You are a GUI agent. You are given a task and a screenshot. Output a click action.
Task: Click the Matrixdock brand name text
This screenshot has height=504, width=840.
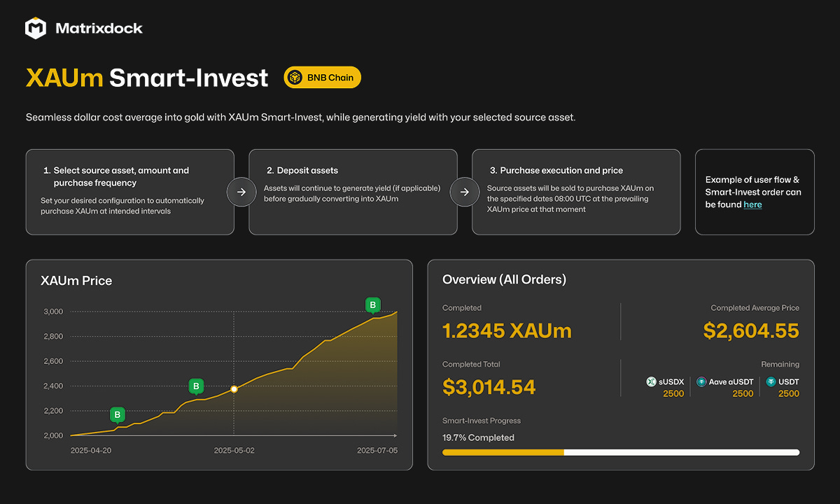coord(99,29)
